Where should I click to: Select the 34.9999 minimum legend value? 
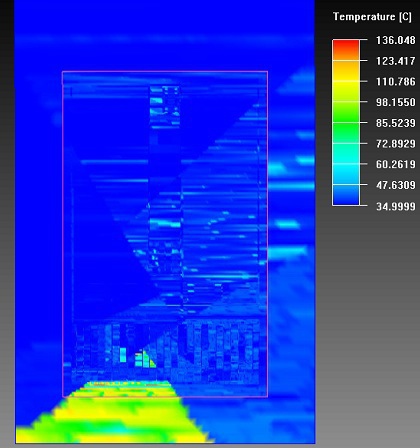tap(396, 206)
